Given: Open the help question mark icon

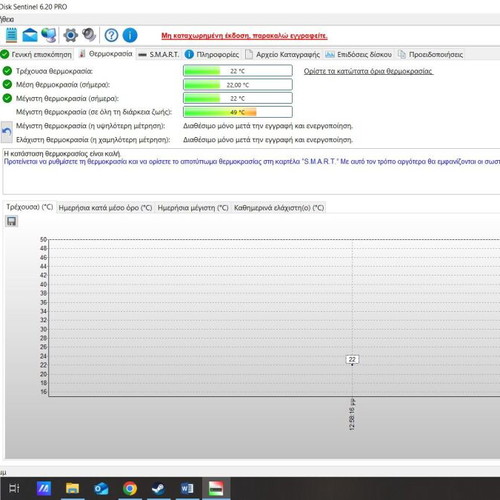Looking at the screenshot, I should tap(111, 35).
